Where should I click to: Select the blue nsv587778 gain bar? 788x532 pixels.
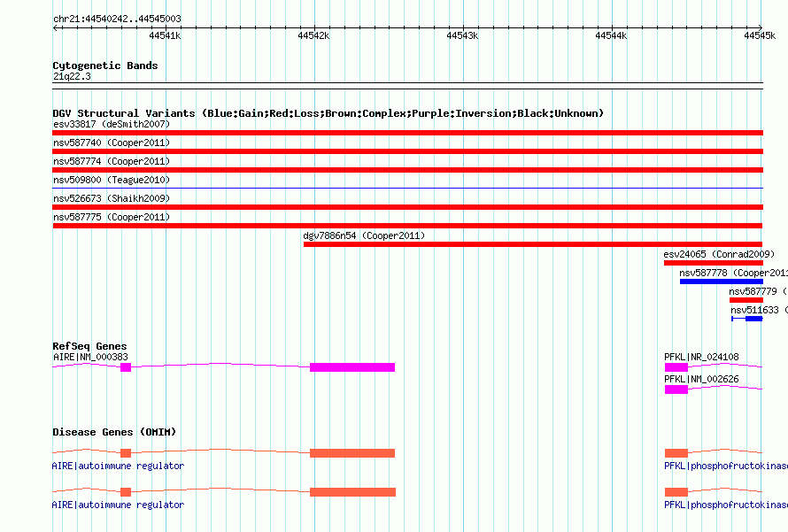click(x=722, y=281)
